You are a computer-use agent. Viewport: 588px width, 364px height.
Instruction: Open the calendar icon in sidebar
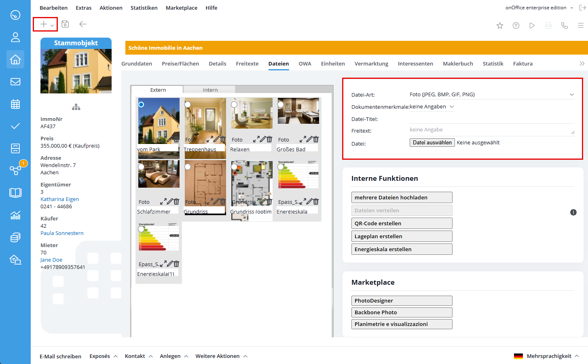15,104
